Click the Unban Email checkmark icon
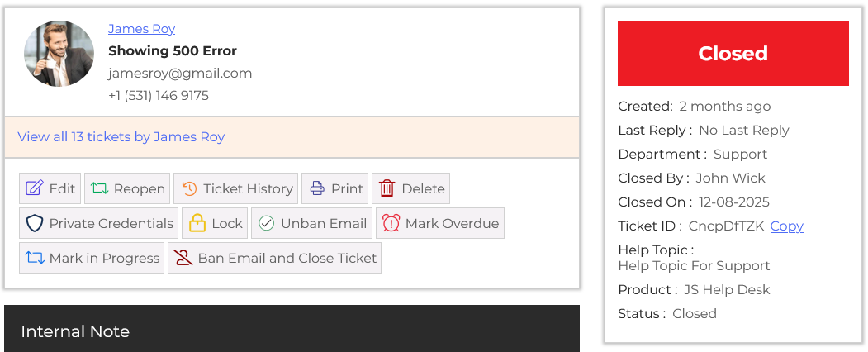868x352 pixels. [x=267, y=223]
